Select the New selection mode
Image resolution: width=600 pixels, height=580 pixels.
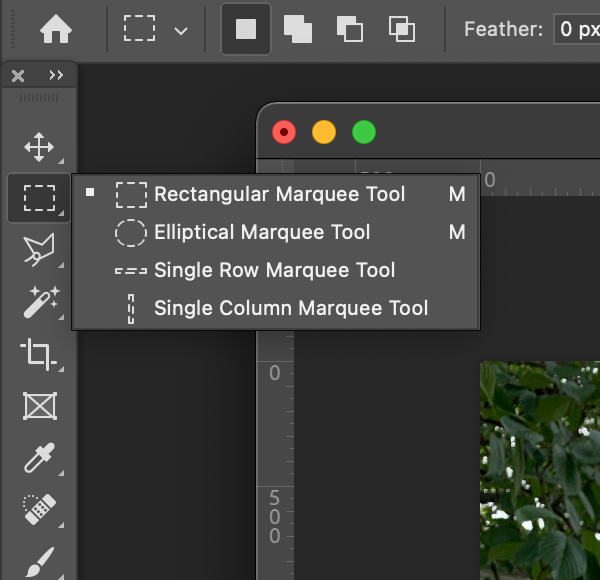(x=246, y=29)
